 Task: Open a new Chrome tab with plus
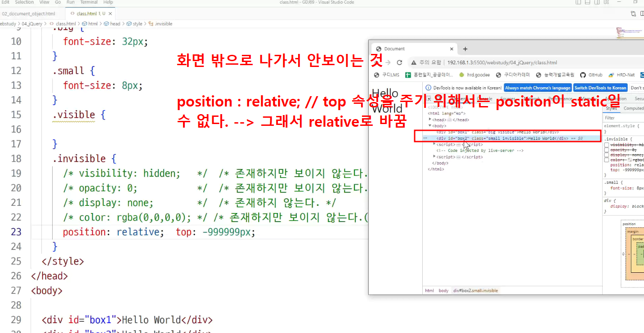(465, 49)
